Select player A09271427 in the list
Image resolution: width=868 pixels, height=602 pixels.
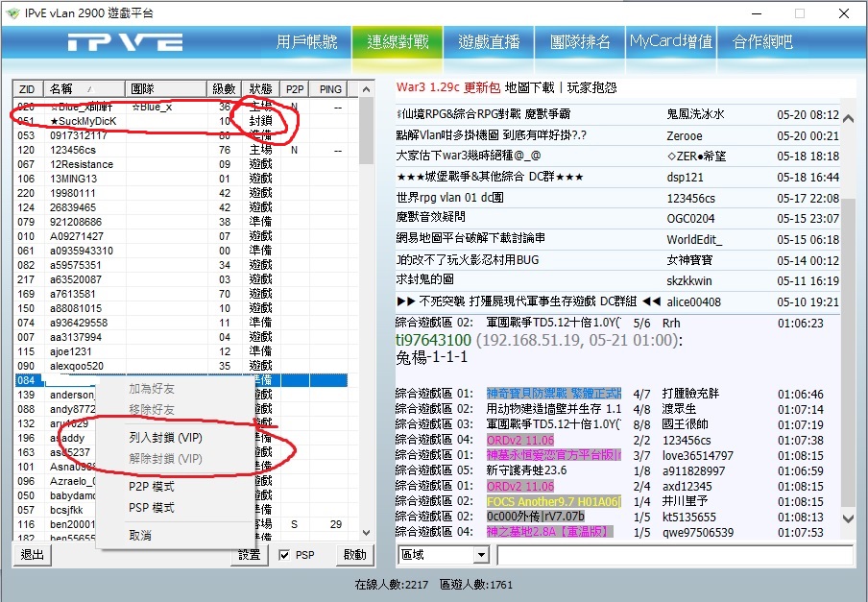click(77, 236)
